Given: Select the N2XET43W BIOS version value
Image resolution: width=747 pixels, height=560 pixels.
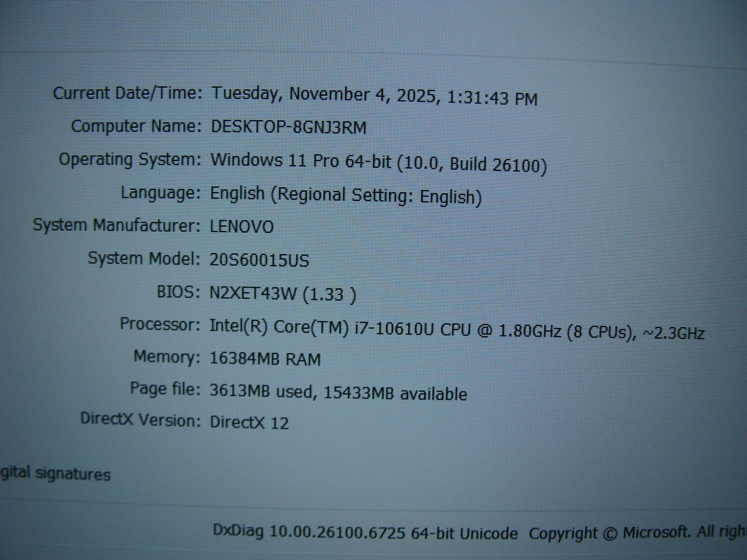Looking at the screenshot, I should 282,294.
